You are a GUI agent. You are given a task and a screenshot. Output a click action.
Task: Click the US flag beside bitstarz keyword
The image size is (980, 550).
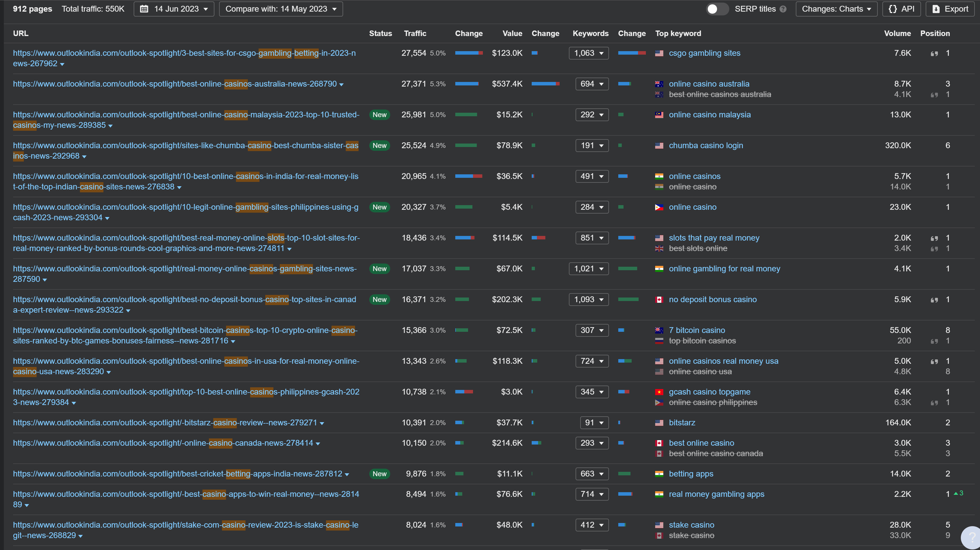[x=659, y=423]
